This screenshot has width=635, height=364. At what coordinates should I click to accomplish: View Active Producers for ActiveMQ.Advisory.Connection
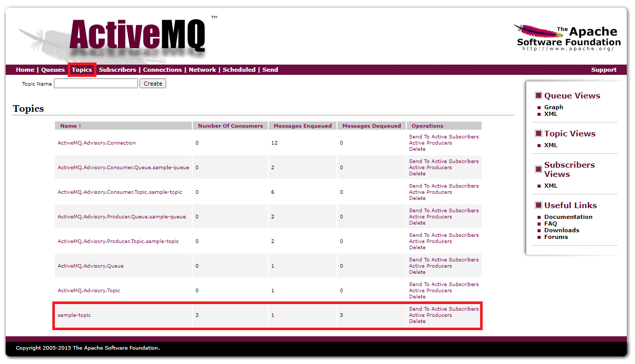point(430,143)
